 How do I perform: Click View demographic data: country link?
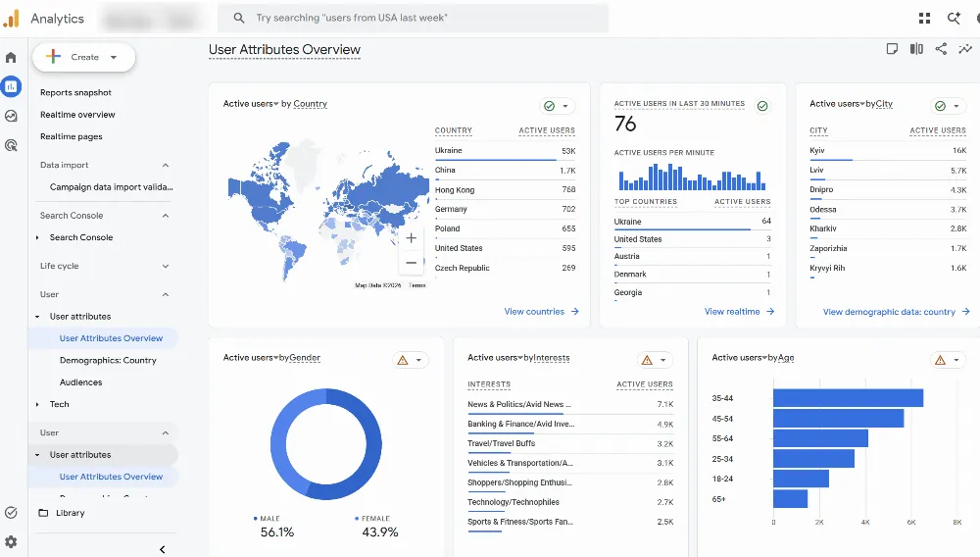889,311
